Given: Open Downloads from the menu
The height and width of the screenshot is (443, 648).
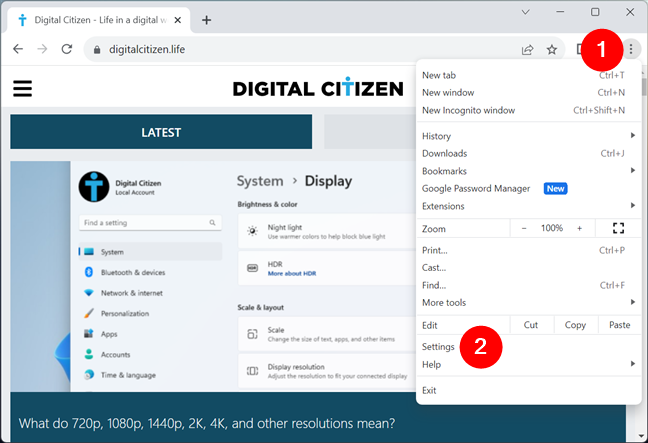Looking at the screenshot, I should tap(529, 153).
